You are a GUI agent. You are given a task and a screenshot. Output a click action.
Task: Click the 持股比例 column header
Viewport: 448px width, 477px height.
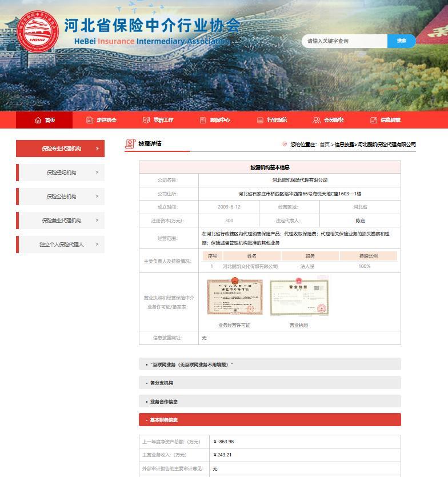tap(368, 256)
